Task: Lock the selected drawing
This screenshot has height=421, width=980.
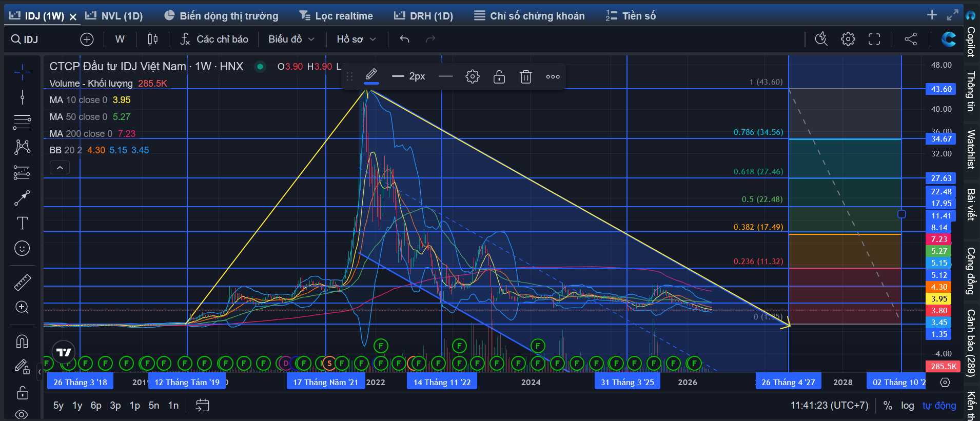Action: (x=499, y=77)
